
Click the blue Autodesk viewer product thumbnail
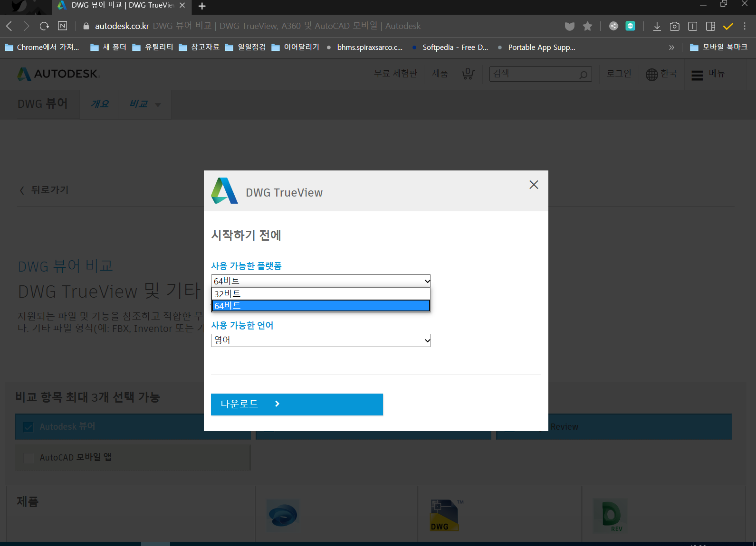pos(283,514)
